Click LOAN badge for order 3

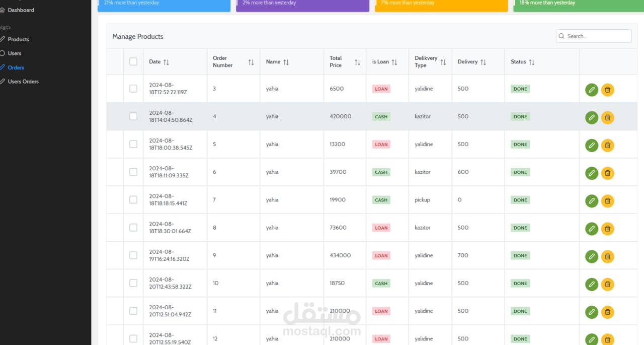click(x=381, y=89)
